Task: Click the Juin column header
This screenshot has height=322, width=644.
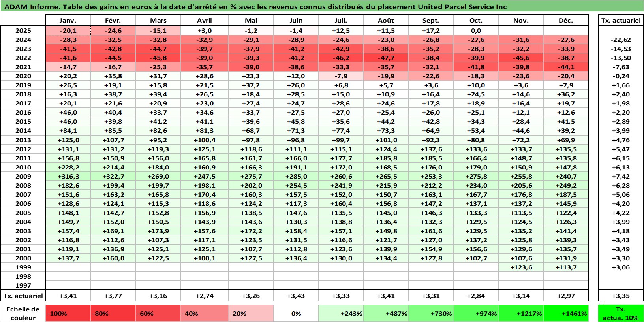Action: [296, 21]
